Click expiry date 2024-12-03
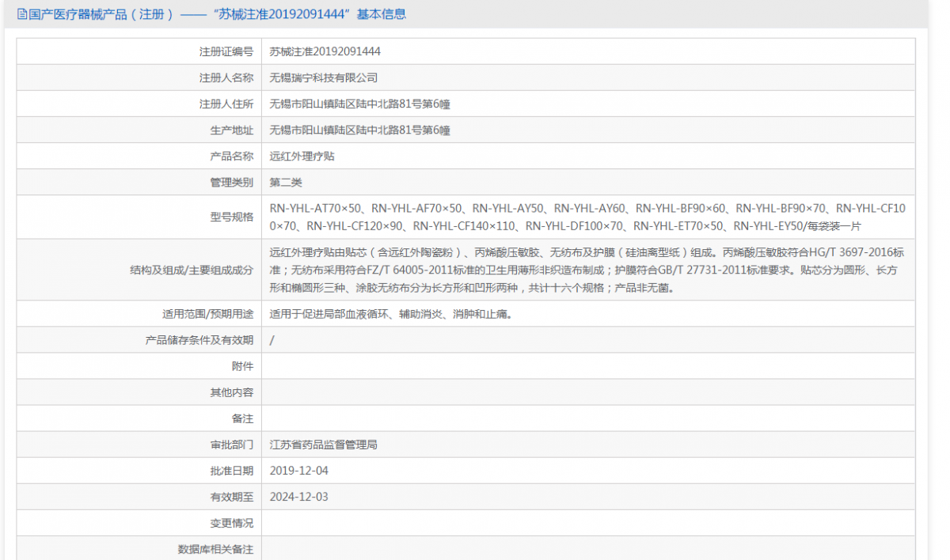Image resolution: width=950 pixels, height=560 pixels. pyautogui.click(x=298, y=497)
